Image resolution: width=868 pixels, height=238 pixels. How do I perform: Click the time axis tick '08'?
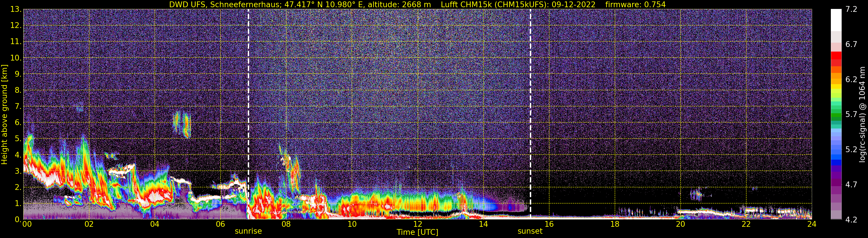[x=286, y=224]
